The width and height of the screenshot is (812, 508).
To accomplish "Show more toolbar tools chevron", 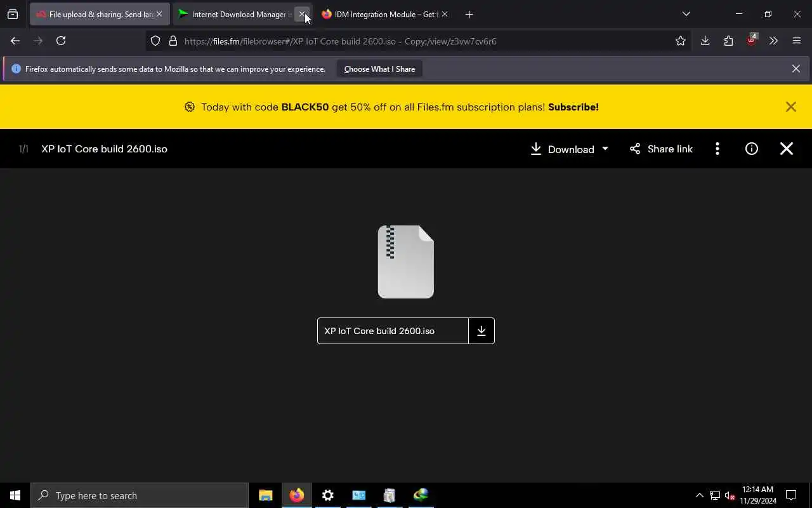I will pos(773,41).
